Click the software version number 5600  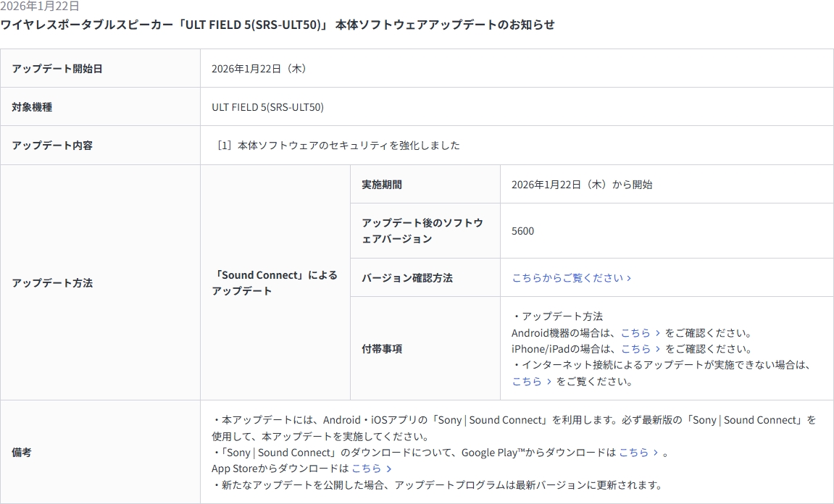click(522, 231)
